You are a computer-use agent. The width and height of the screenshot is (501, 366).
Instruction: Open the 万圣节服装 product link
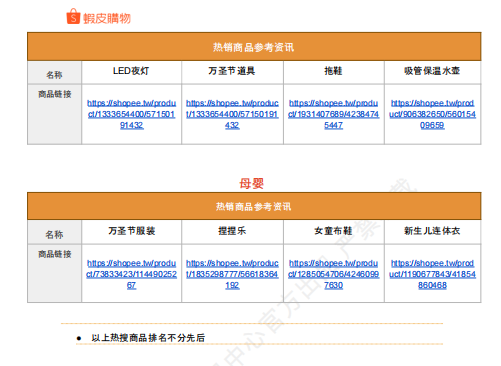pyautogui.click(x=131, y=274)
